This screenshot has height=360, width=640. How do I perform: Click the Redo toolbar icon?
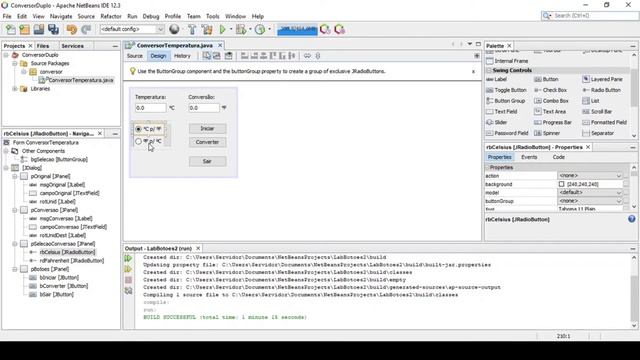(86, 29)
